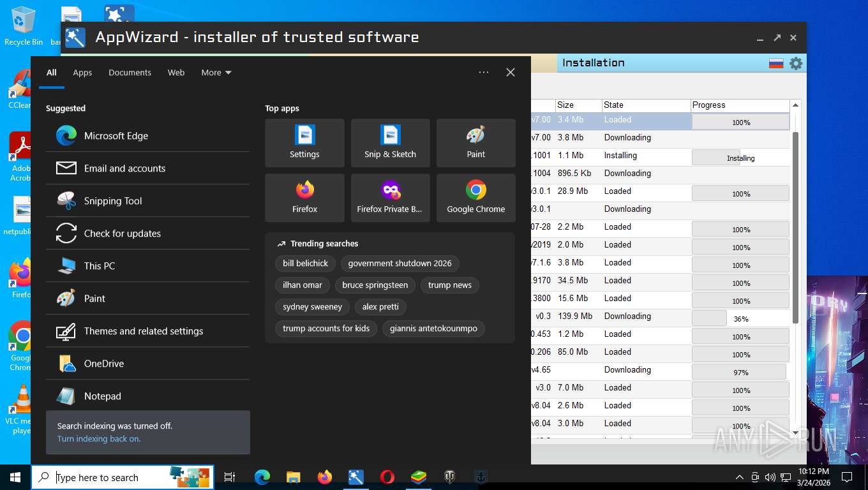Open Email and accounts suggestion
The image size is (868, 490).
(147, 168)
